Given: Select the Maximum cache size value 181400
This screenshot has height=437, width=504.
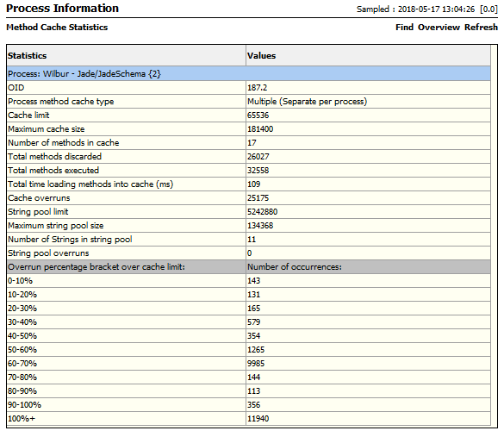Looking at the screenshot, I should [260, 129].
